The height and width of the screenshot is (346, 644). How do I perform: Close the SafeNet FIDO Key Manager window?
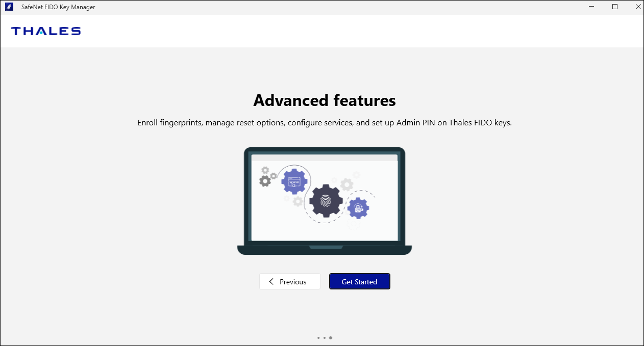tap(637, 7)
